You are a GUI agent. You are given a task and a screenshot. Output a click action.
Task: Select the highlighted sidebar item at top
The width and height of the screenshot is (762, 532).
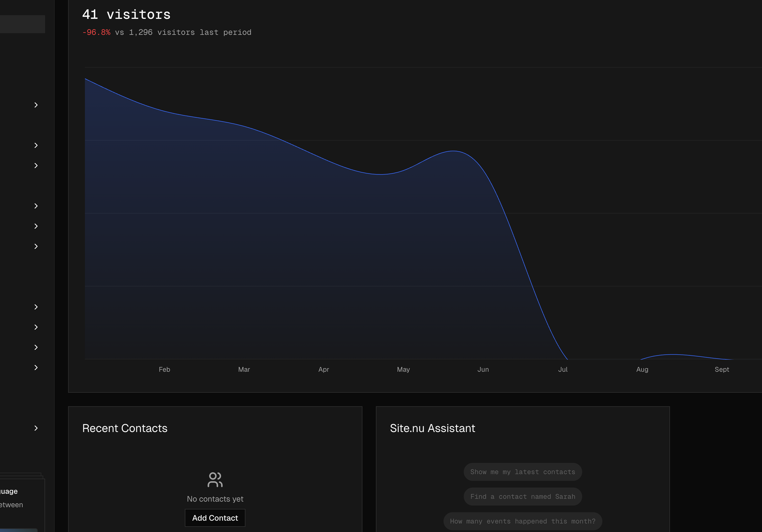point(22,24)
